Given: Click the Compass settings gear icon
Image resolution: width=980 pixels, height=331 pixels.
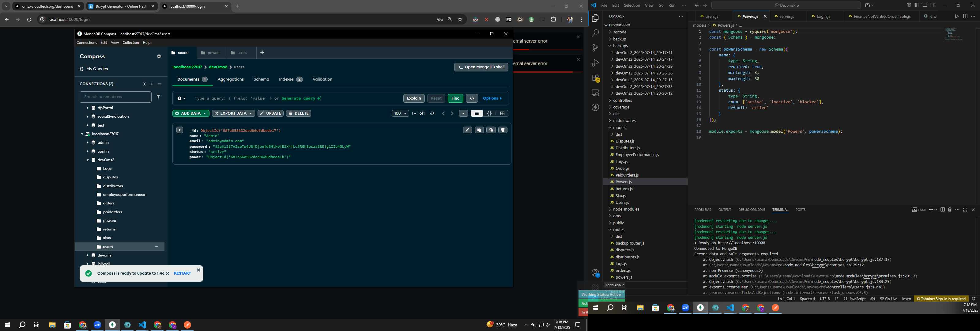Looking at the screenshot, I should 159,56.
